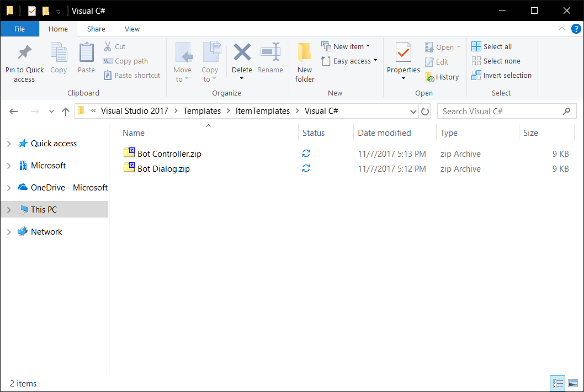Click the title bar Properties checkmark icon
This screenshot has height=392, width=584.
tap(32, 11)
